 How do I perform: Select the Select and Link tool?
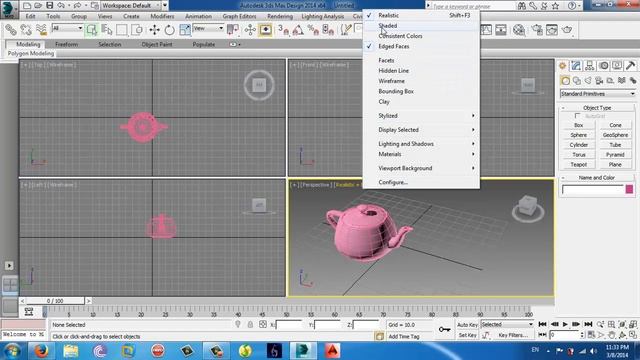tap(11, 30)
